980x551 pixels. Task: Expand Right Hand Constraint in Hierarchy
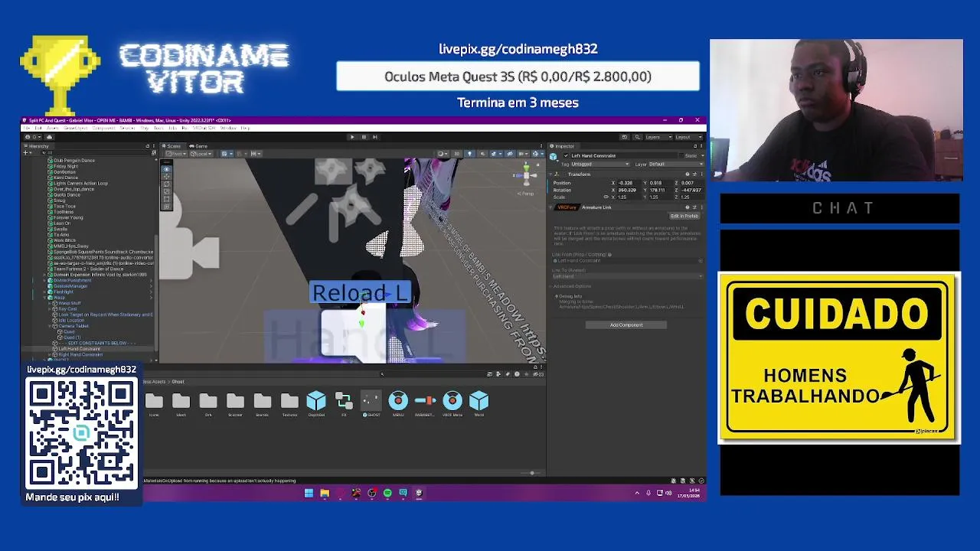pyautogui.click(x=50, y=354)
